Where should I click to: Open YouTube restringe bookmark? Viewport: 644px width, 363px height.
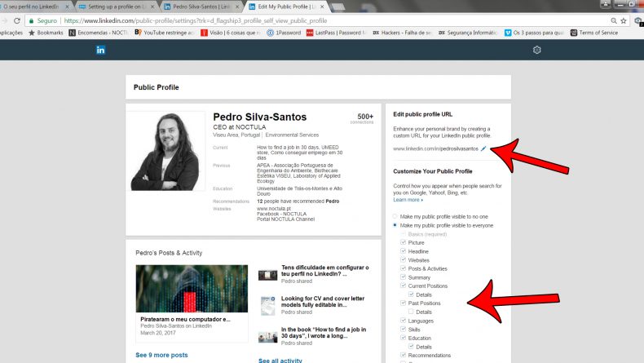(x=164, y=33)
